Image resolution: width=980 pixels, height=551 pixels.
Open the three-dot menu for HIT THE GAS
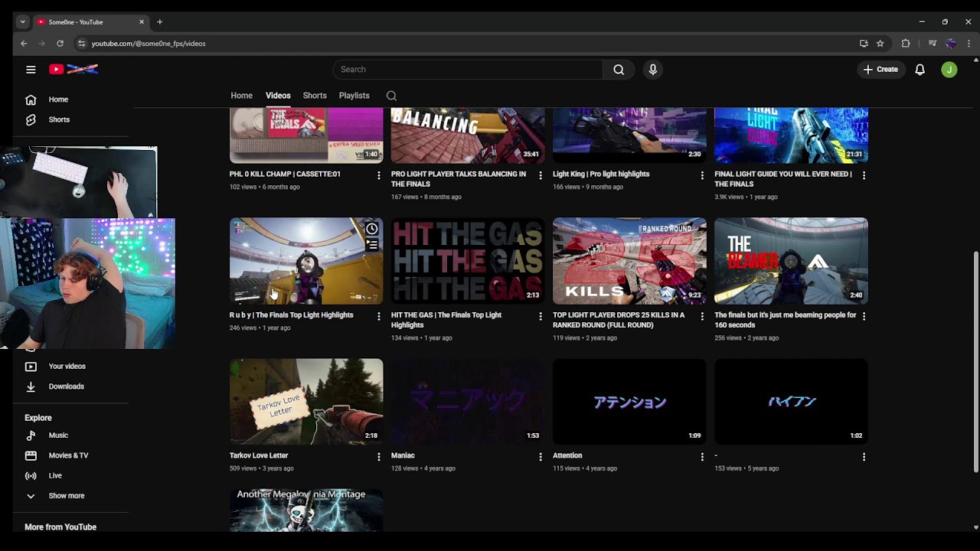point(541,316)
